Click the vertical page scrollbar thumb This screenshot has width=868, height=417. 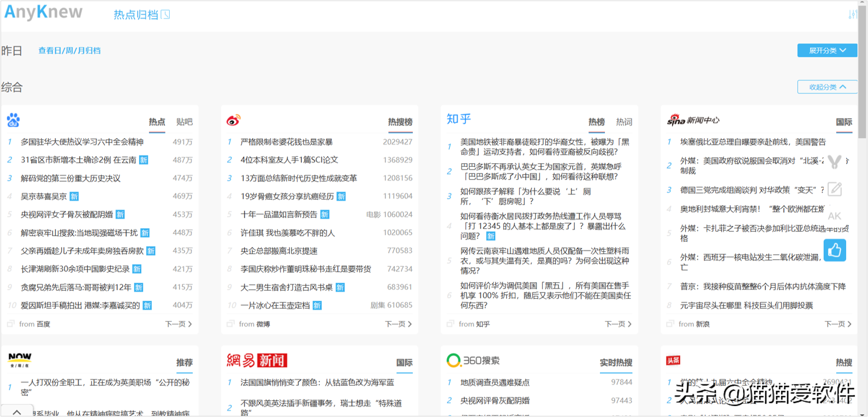pos(862,71)
